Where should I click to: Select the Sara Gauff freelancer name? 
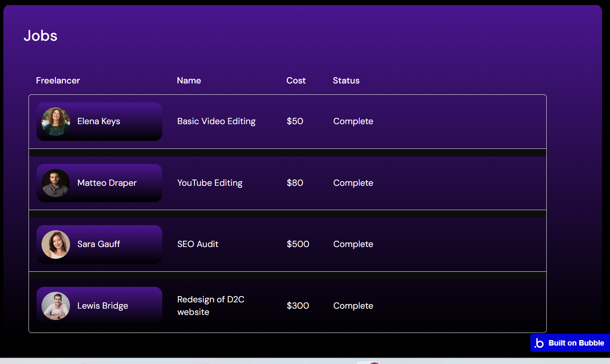[x=99, y=244]
